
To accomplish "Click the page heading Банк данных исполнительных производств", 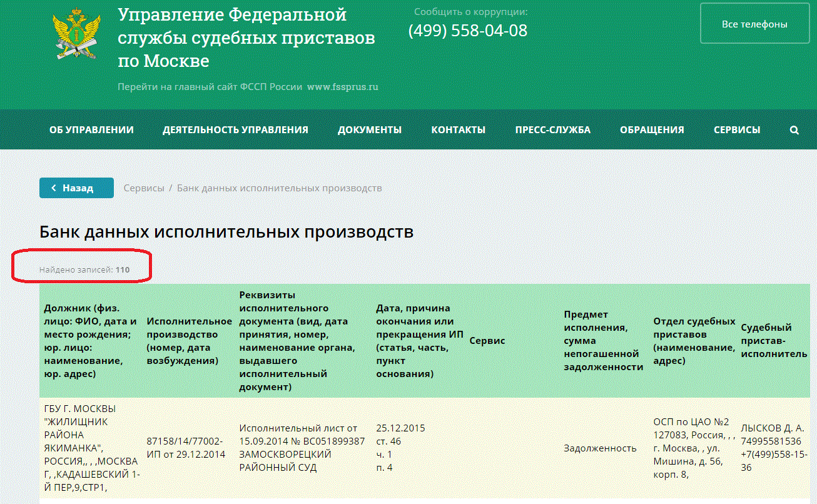I will tap(226, 232).
